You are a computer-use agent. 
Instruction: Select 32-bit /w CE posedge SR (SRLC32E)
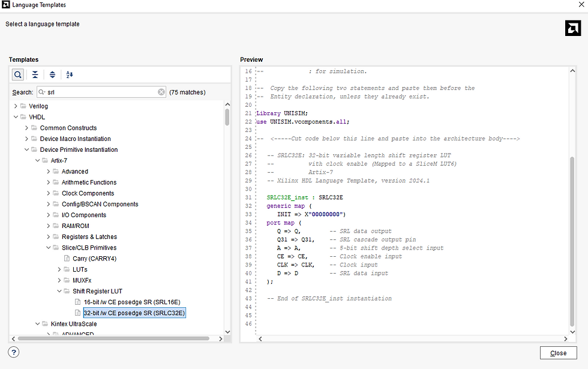(134, 313)
